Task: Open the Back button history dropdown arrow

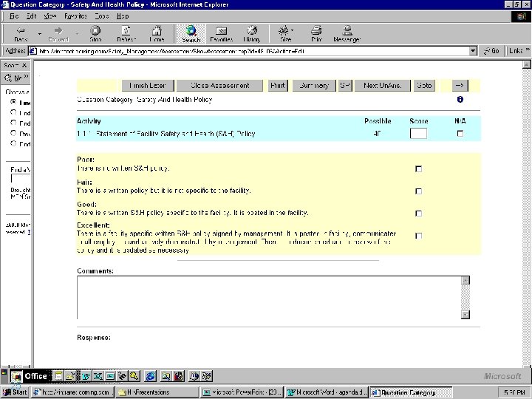Action: 39,33
